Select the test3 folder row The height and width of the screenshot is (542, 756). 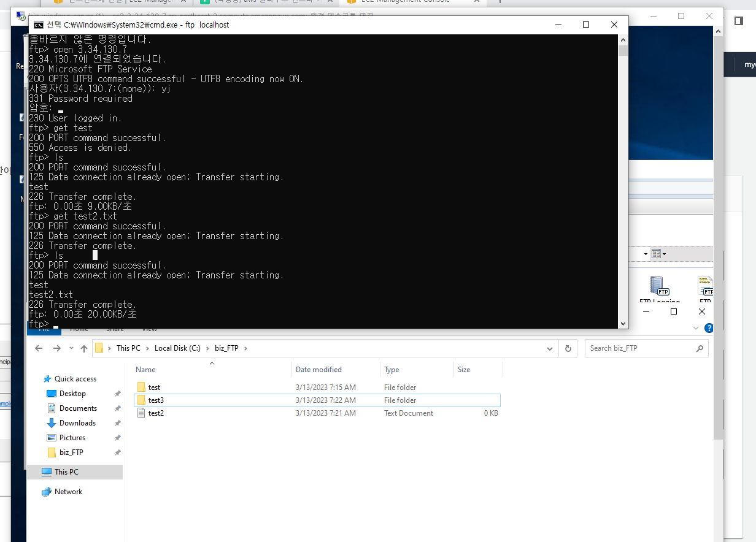(x=317, y=400)
